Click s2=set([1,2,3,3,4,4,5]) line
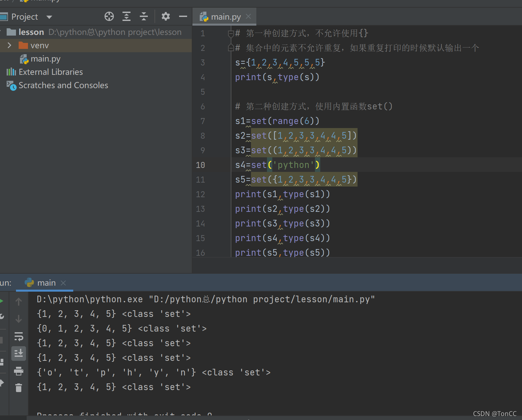The image size is (522, 420). (x=296, y=136)
